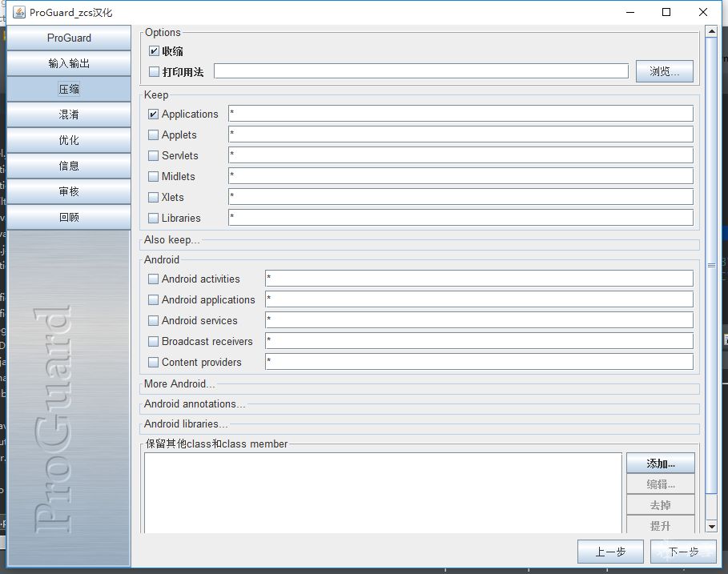
Task: Enable Content providers checkbox
Action: point(153,362)
